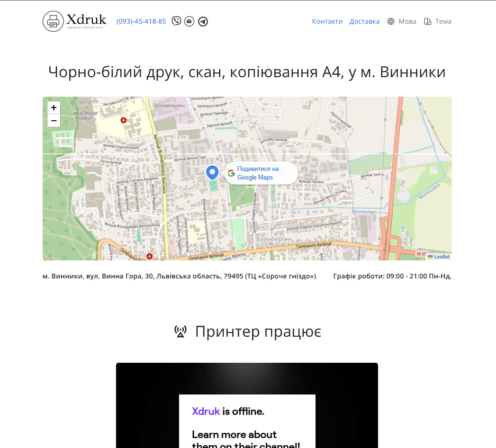Click the blue location pin on map
This screenshot has width=496, height=448.
tap(212, 173)
